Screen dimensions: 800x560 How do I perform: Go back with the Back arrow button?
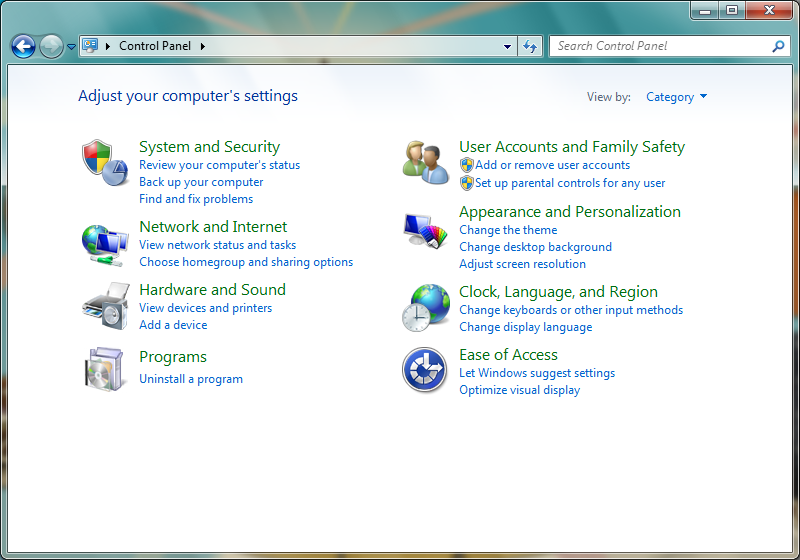tap(23, 47)
